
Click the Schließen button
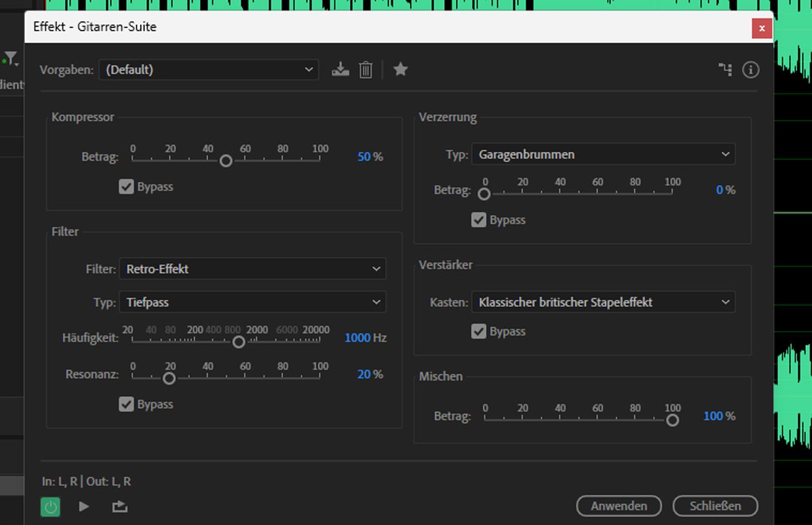tap(715, 506)
